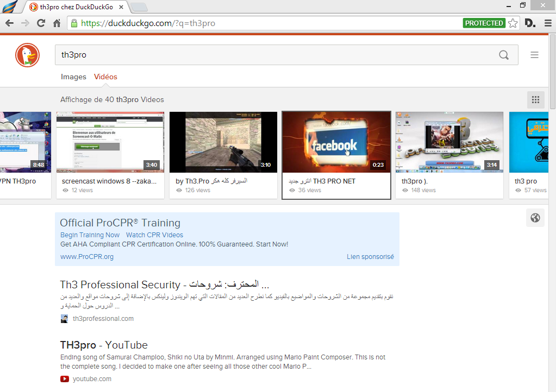
Task: Switch videos to grid view icon
Action: [535, 100]
